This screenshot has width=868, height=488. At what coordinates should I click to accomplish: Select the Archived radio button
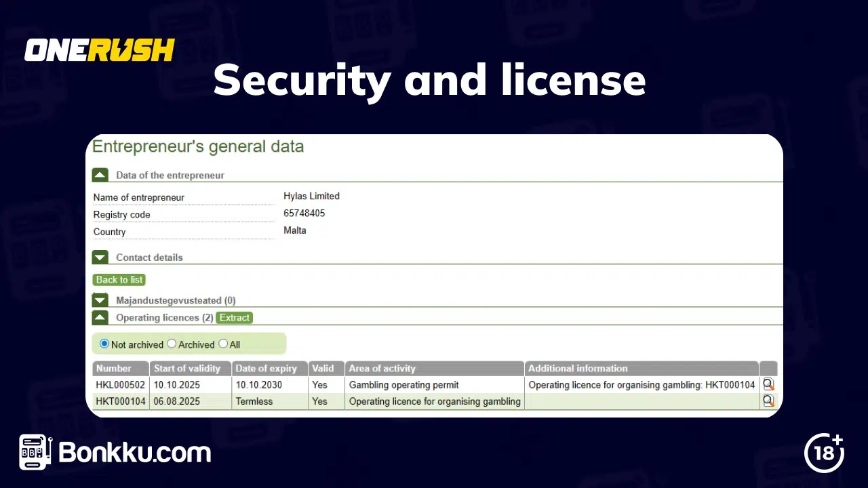pyautogui.click(x=172, y=344)
